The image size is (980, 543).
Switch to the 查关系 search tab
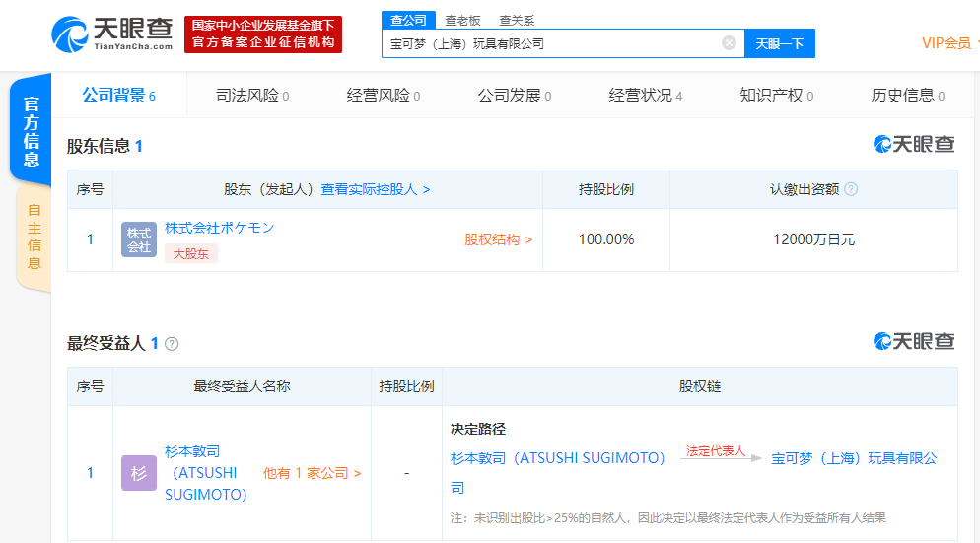(517, 21)
